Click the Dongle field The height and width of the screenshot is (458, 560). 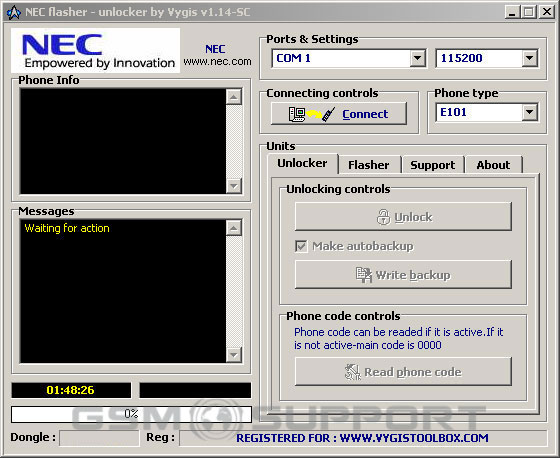pyautogui.click(x=99, y=438)
